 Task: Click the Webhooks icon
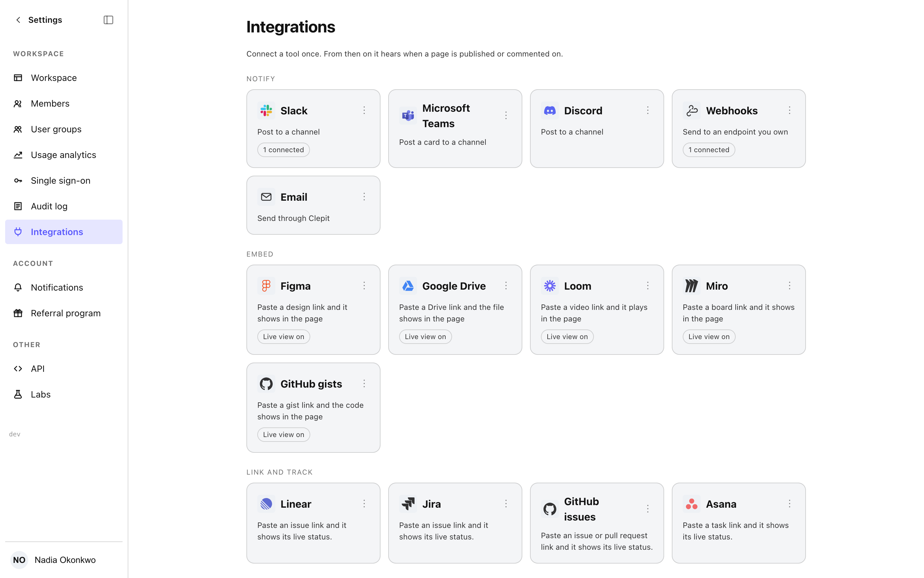(x=691, y=110)
